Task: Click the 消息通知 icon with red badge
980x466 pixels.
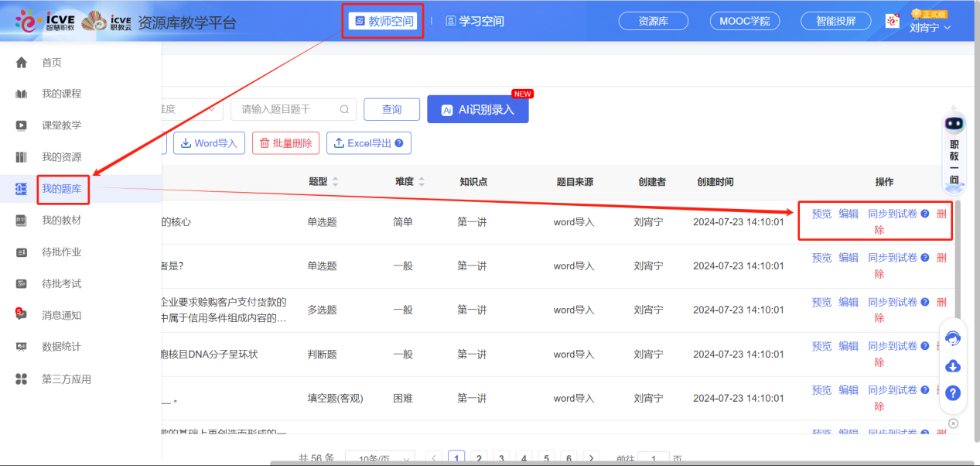Action: click(21, 315)
